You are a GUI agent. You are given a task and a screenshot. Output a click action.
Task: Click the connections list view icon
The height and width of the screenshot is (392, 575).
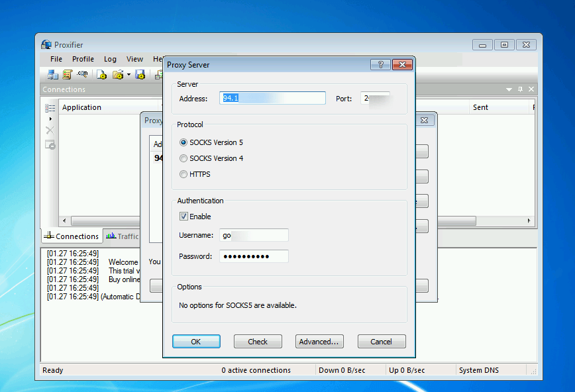50,108
